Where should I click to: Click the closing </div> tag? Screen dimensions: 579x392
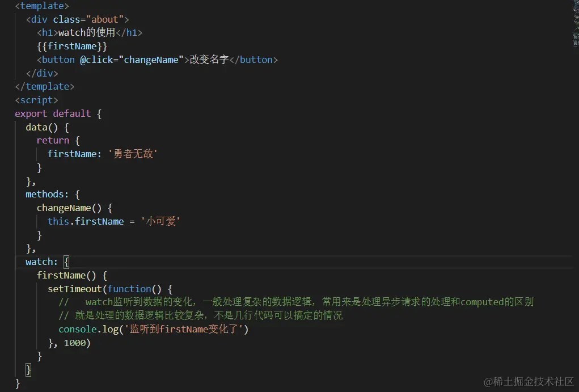click(x=42, y=73)
